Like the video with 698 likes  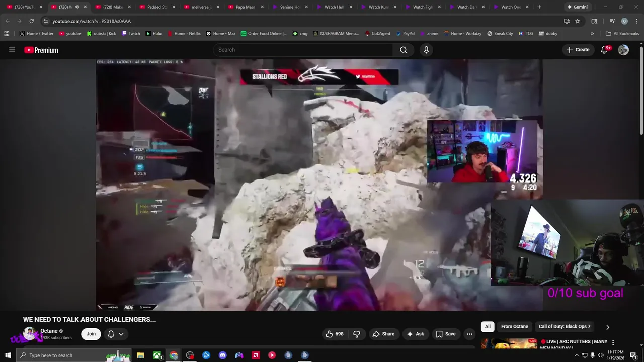(x=335, y=334)
